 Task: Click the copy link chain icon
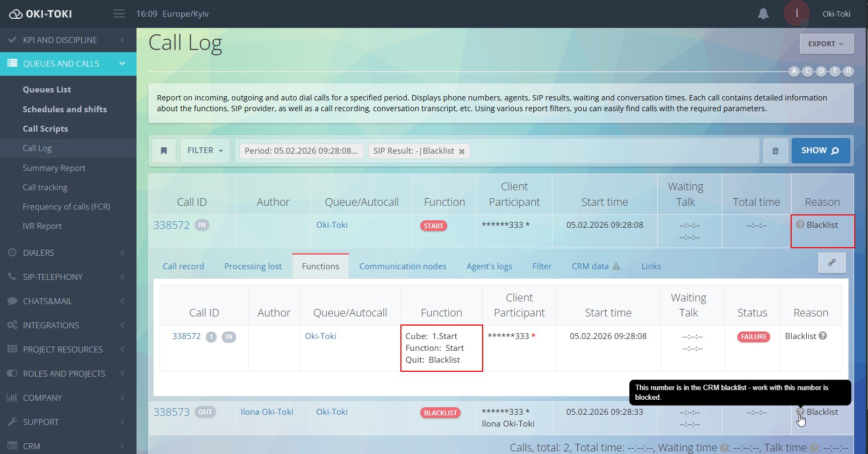(x=831, y=263)
